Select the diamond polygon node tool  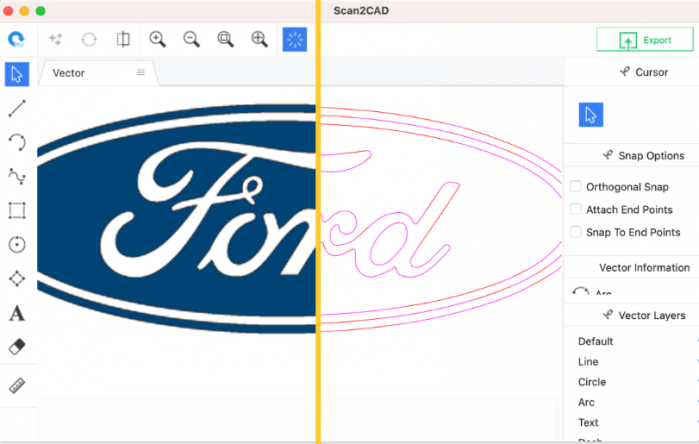17,279
